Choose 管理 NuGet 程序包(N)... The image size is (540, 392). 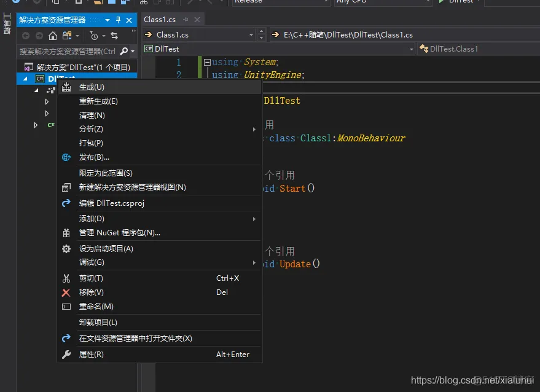tap(159, 233)
